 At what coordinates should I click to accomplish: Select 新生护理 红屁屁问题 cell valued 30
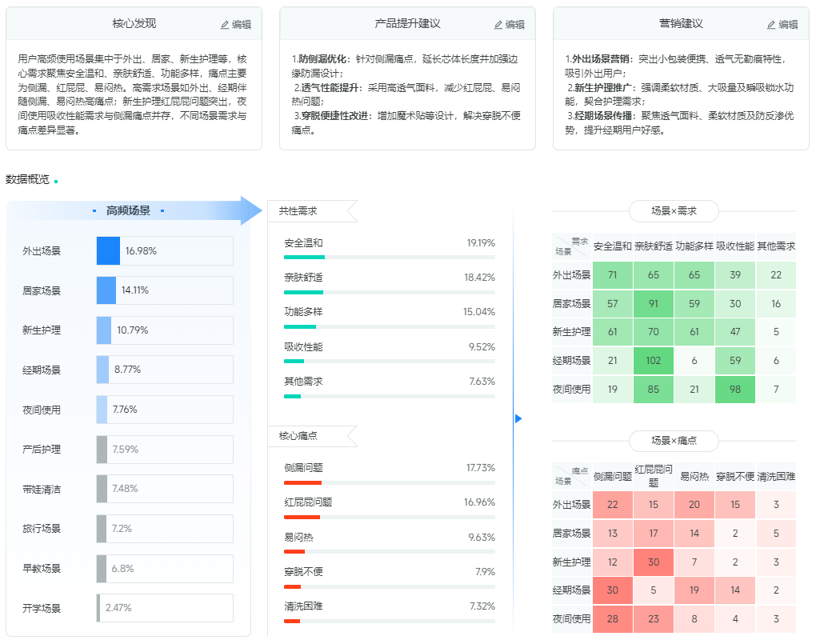point(654,562)
